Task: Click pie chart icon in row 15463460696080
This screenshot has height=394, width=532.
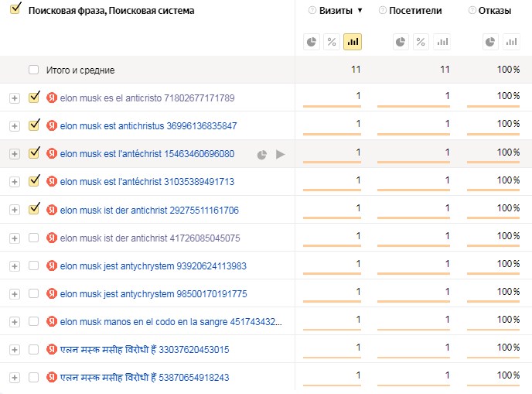Action: [x=261, y=155]
